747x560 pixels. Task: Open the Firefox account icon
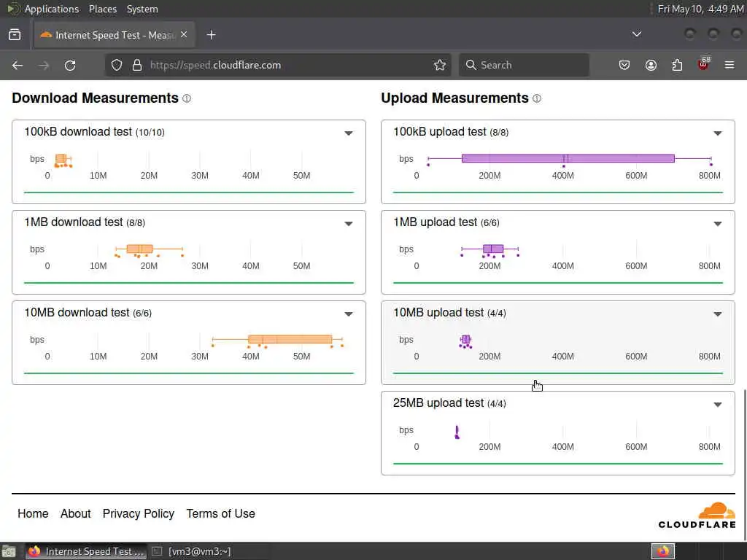pyautogui.click(x=651, y=65)
